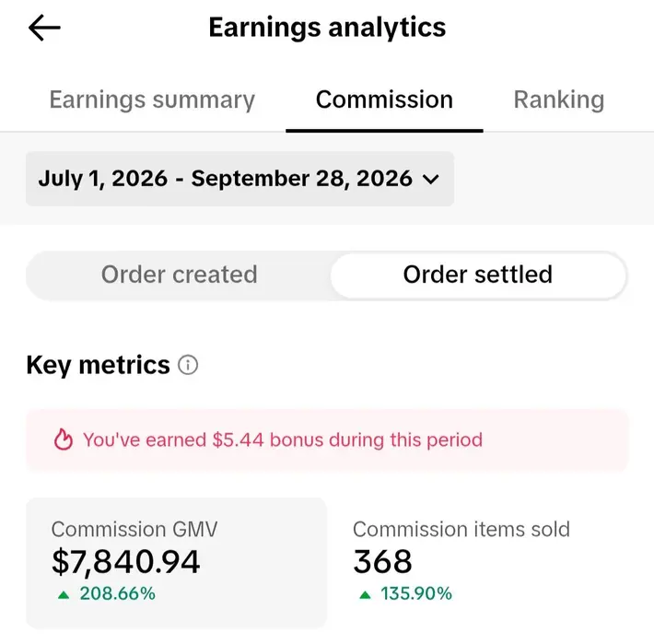Tap the 208.66% growth percentage

click(118, 593)
